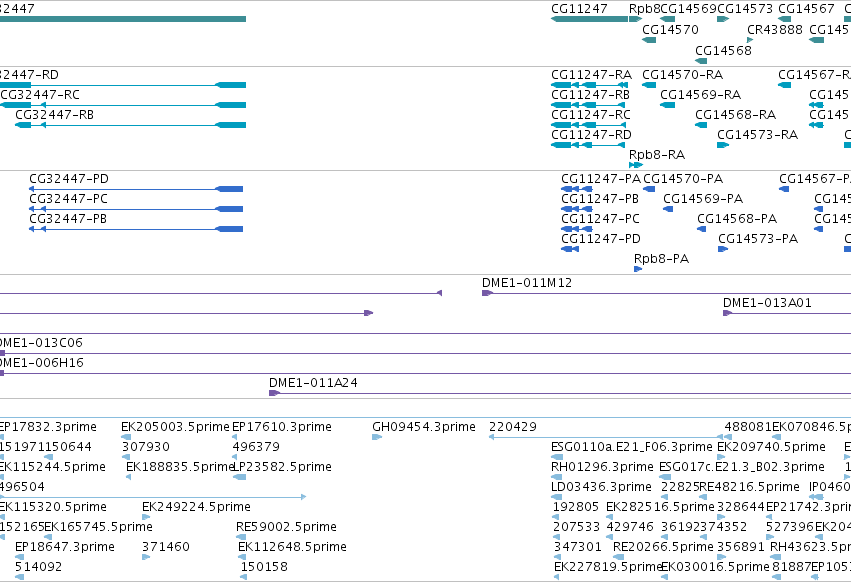
Task: Click the LP23582.5prime EST label
Action: [x=282, y=467]
